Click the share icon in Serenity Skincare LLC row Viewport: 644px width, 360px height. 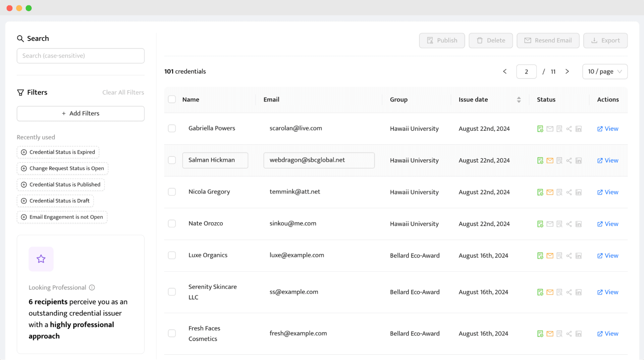click(569, 292)
